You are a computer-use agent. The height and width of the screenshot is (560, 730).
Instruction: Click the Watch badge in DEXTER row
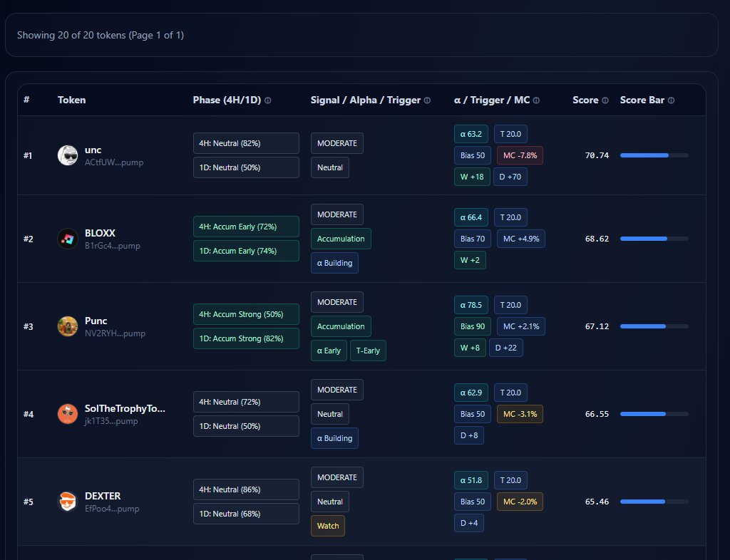click(x=328, y=526)
